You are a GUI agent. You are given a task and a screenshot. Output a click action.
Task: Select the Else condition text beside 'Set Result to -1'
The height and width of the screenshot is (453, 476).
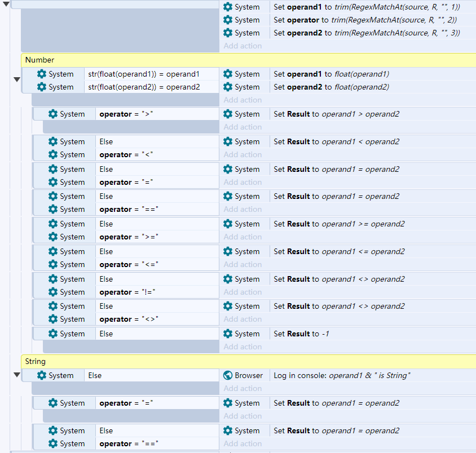click(x=106, y=334)
